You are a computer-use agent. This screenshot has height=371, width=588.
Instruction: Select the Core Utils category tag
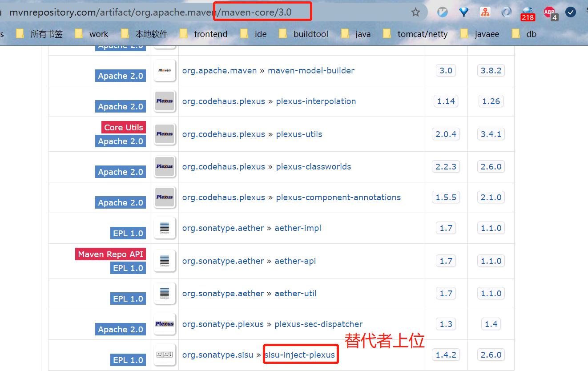[x=124, y=127]
